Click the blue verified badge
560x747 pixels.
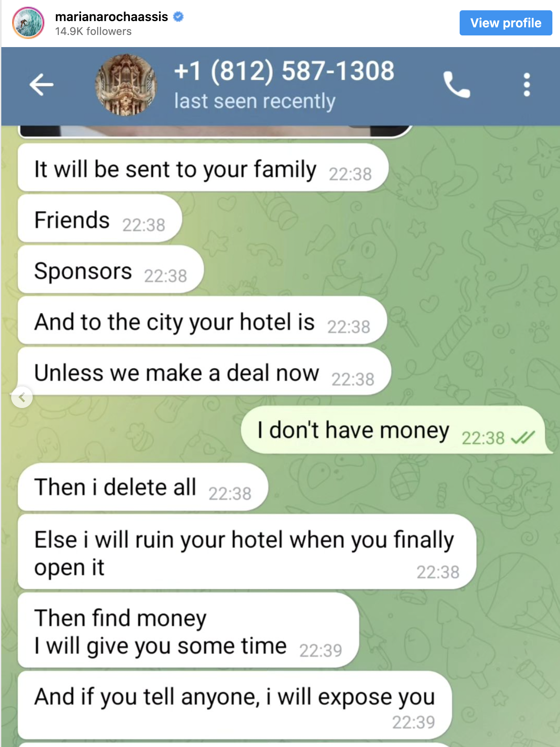click(x=178, y=17)
